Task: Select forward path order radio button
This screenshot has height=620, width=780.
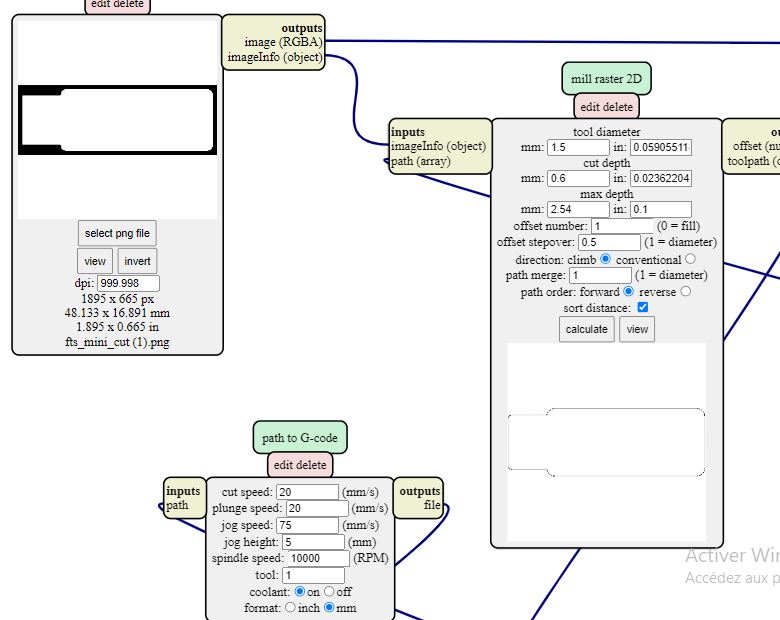Action: 628,291
